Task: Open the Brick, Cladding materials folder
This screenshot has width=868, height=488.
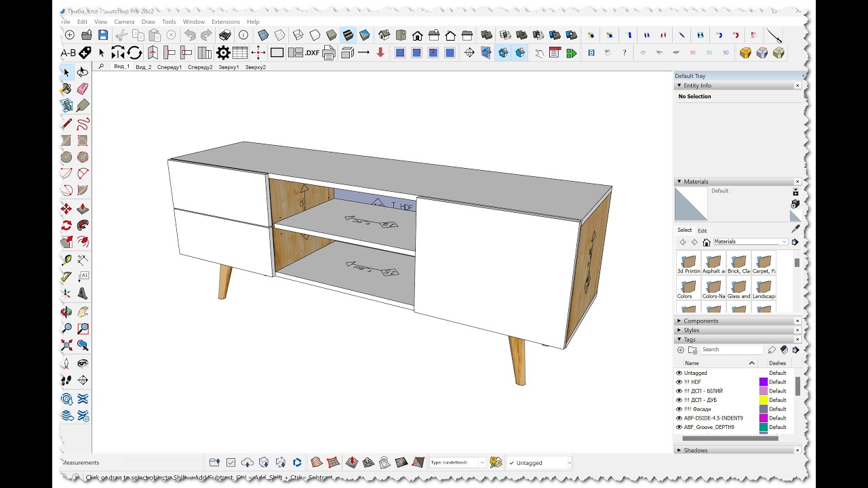Action: point(738,264)
